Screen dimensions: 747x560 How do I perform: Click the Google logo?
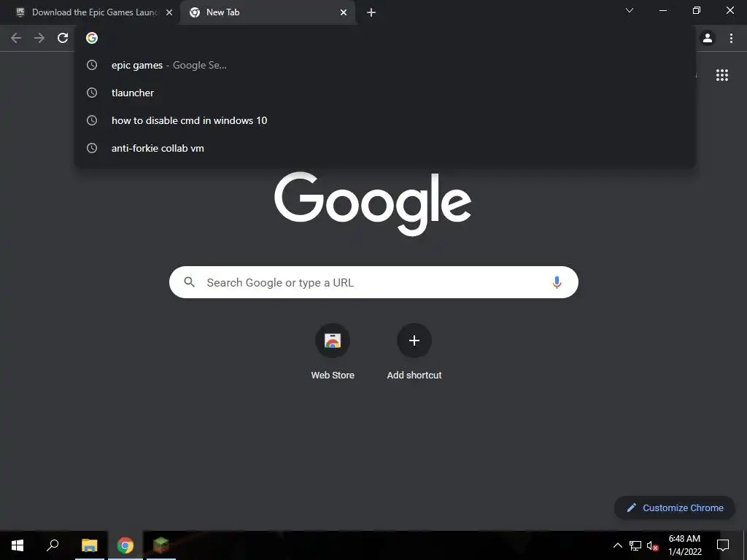point(373,203)
